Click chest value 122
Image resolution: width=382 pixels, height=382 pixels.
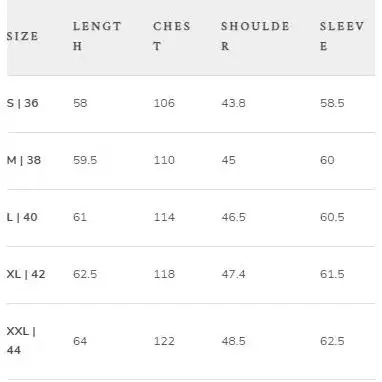[x=164, y=341]
